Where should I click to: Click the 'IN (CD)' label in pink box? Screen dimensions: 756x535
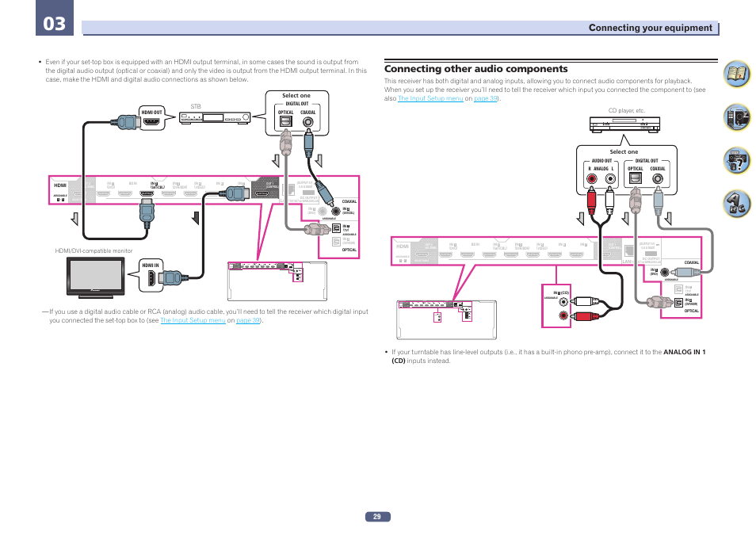561,292
